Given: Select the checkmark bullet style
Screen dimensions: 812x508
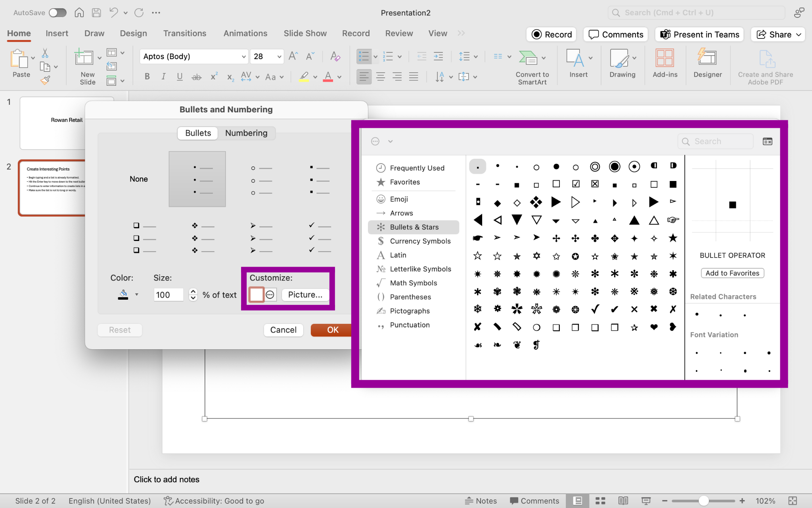Looking at the screenshot, I should pos(320,238).
